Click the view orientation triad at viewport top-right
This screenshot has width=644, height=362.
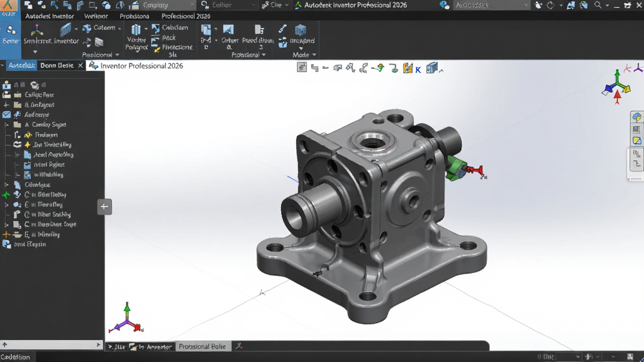(x=616, y=87)
